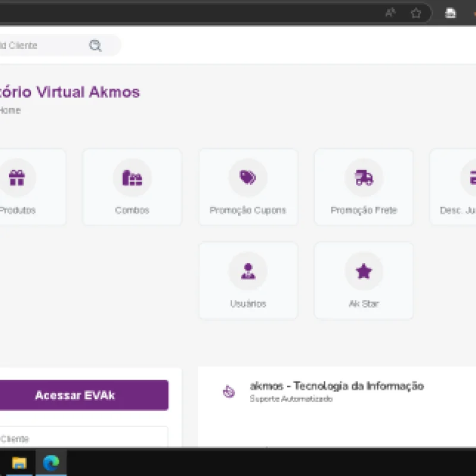Open the Ak Star star icon
Viewport: 476px width, 476px height.
click(x=364, y=271)
